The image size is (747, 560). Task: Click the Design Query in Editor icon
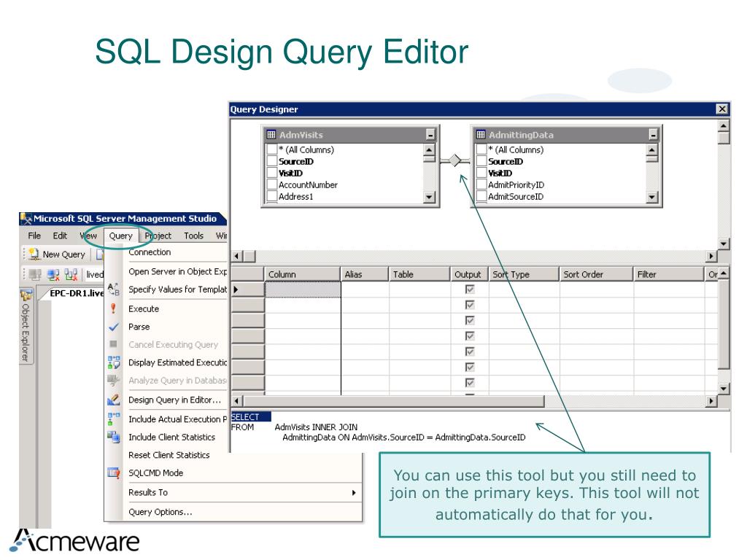pos(114,400)
